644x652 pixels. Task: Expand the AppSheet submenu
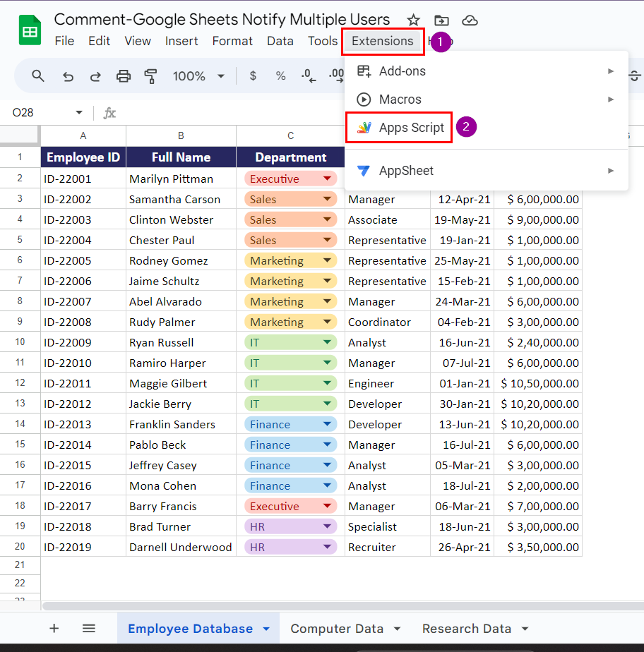pyautogui.click(x=611, y=171)
